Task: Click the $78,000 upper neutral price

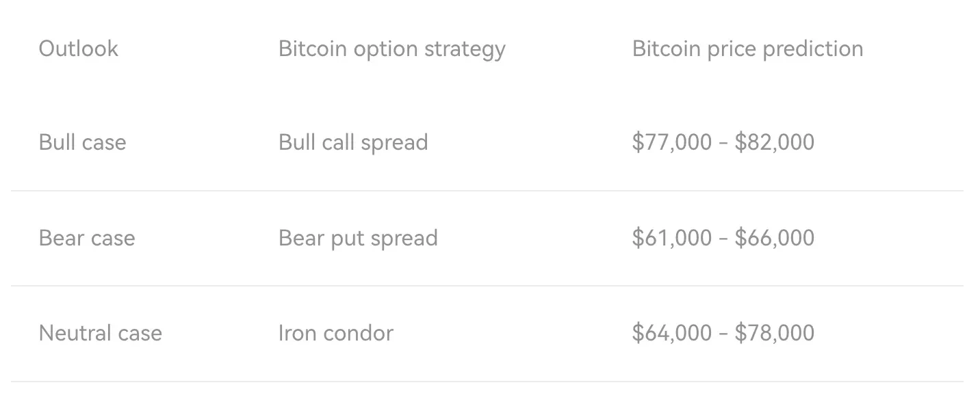Action: tap(775, 333)
